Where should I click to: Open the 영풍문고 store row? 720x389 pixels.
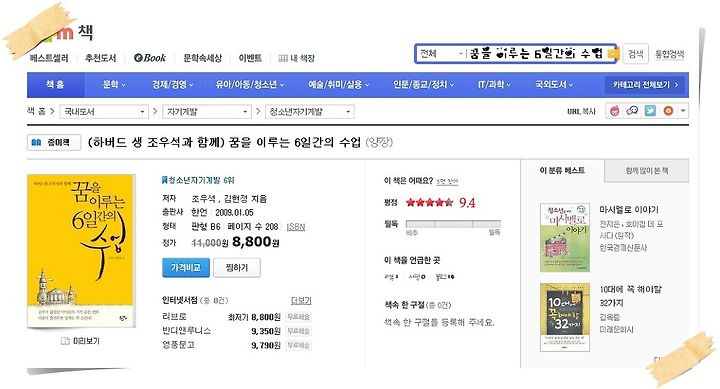pos(236,345)
